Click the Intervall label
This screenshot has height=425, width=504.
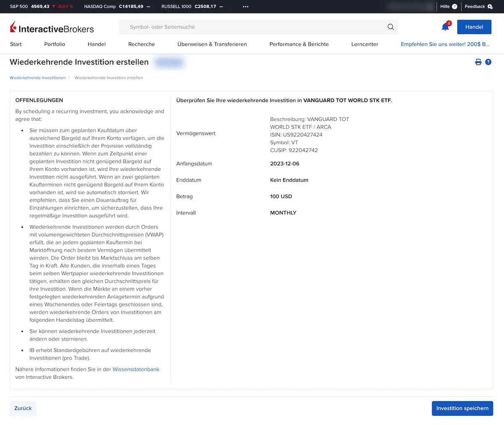(x=186, y=213)
